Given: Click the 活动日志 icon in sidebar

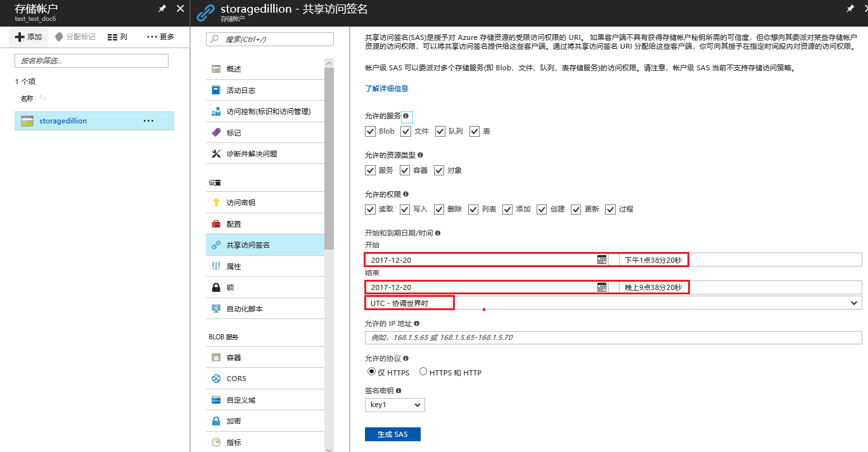Looking at the screenshot, I should point(216,90).
